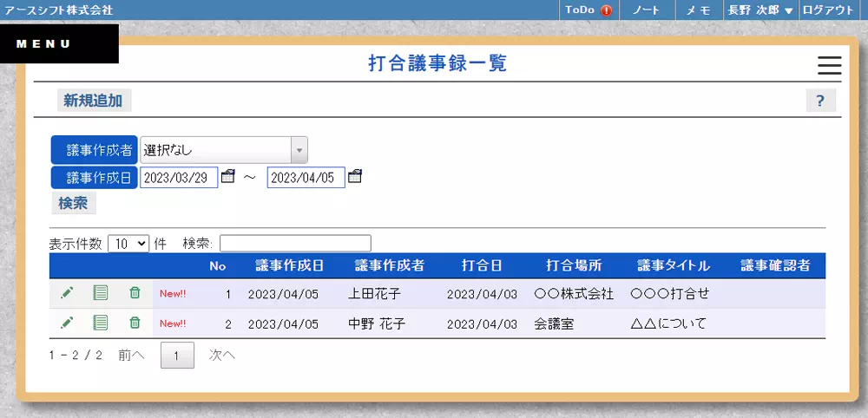
Task: Select 上田花子 cell
Action: (x=374, y=294)
